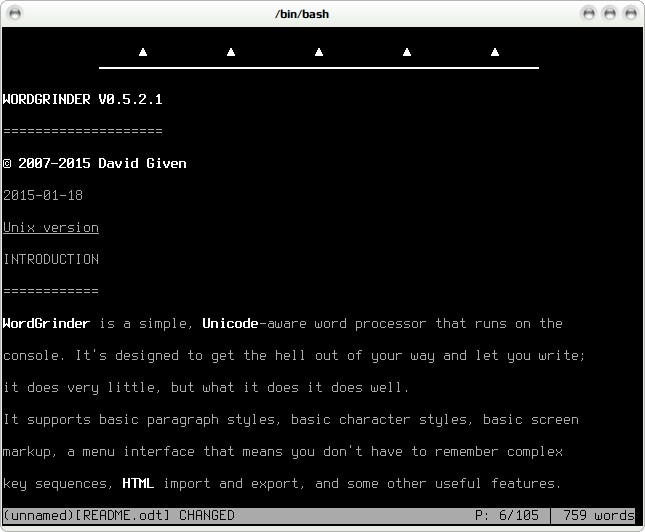The height and width of the screenshot is (532, 645).
Task: Click the rightmost title bar window button
Action: [631, 14]
